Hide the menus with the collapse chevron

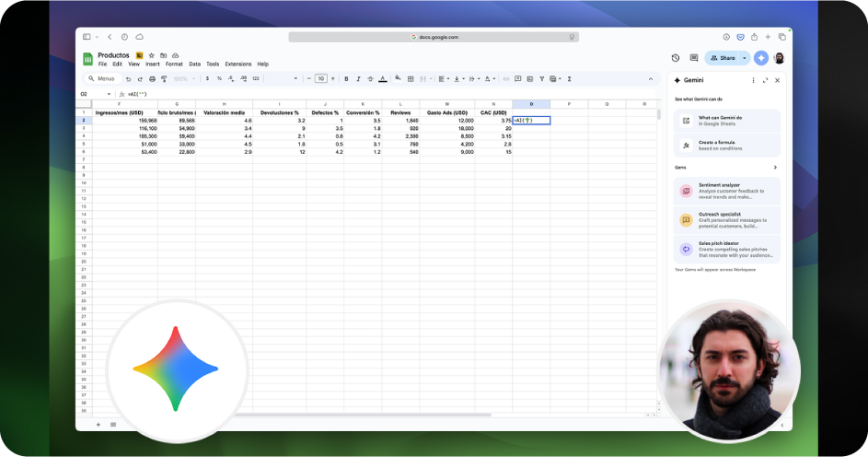click(x=651, y=79)
